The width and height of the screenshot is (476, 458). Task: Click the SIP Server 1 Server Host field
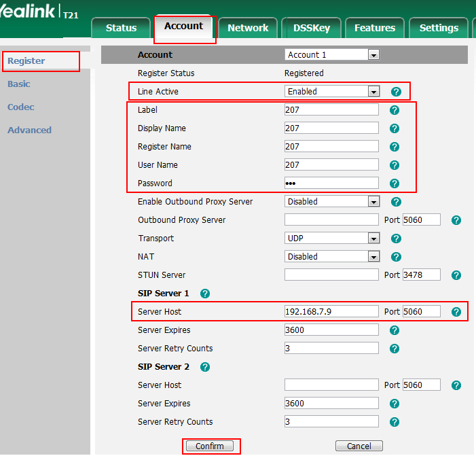click(x=331, y=311)
